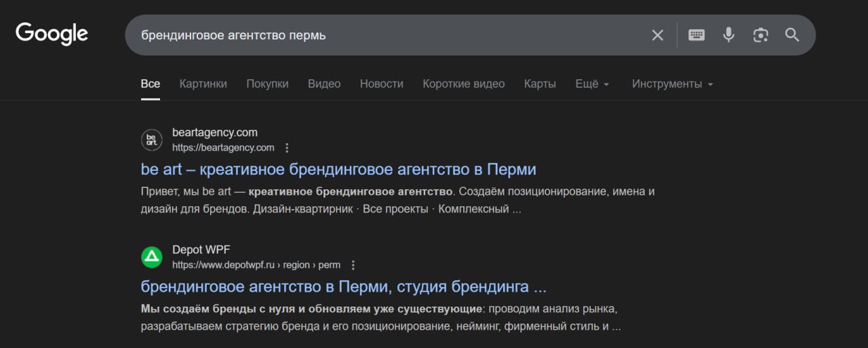Expand the Ещё dropdown

tap(592, 83)
